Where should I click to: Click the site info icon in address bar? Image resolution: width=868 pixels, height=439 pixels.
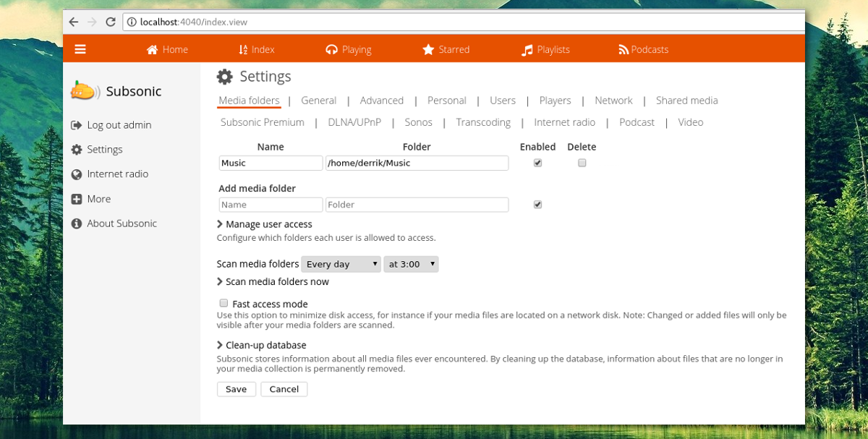(x=132, y=22)
